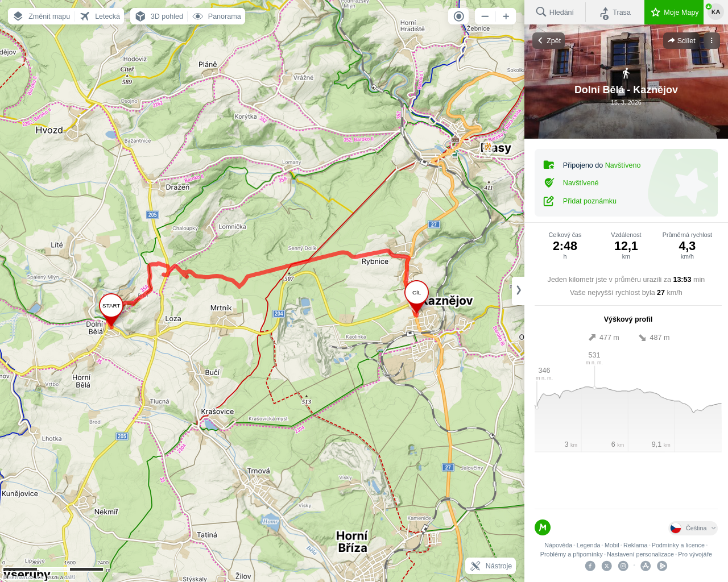Collapse the side panel with chevron
This screenshot has height=582, width=728.
pyautogui.click(x=518, y=290)
